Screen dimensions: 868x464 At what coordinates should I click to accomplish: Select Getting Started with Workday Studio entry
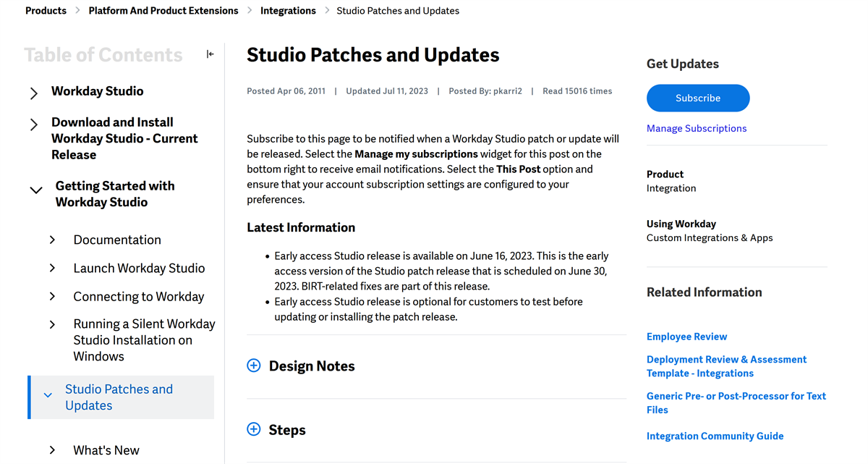coord(115,194)
